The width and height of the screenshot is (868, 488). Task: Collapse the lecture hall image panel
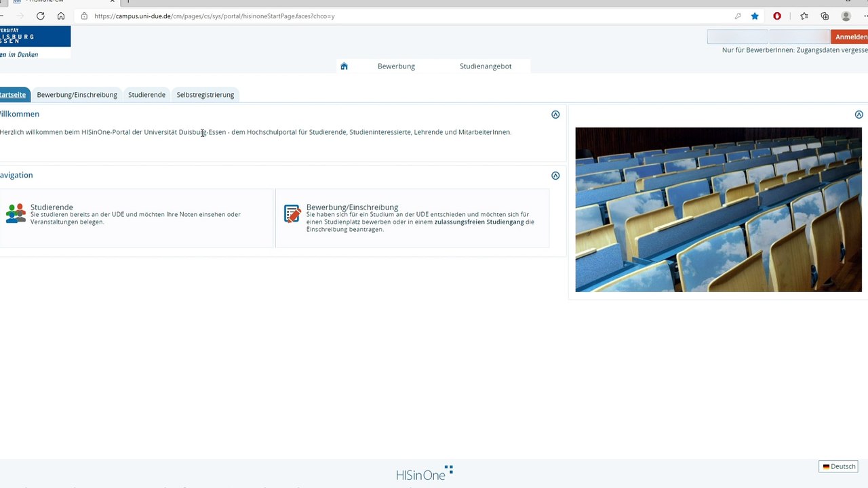[x=859, y=115]
